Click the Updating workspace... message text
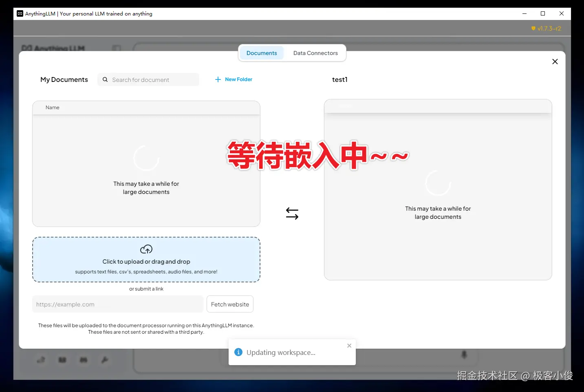Screen dimensions: 584x392 281,352
